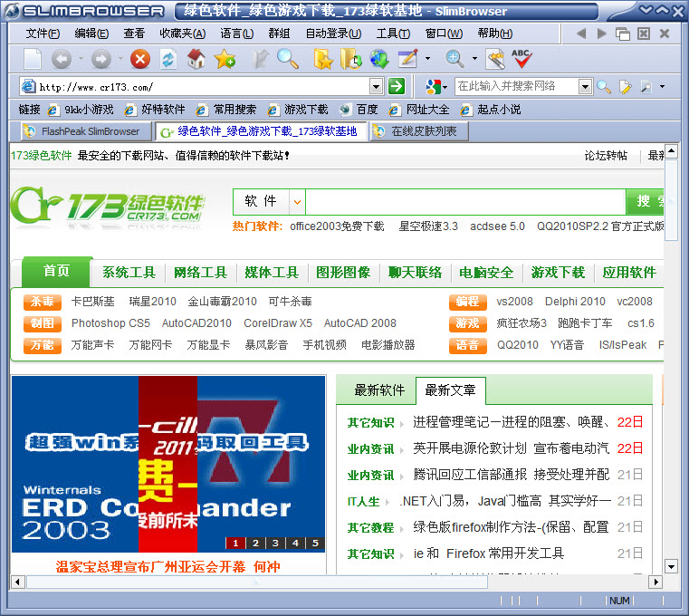Click the highlight pencil icon in search bar
This screenshot has width=689, height=616.
click(625, 87)
